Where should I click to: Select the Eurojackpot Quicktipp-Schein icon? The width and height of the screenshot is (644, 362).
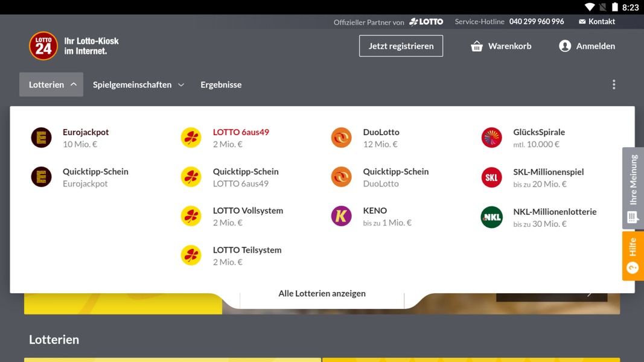pyautogui.click(x=42, y=177)
